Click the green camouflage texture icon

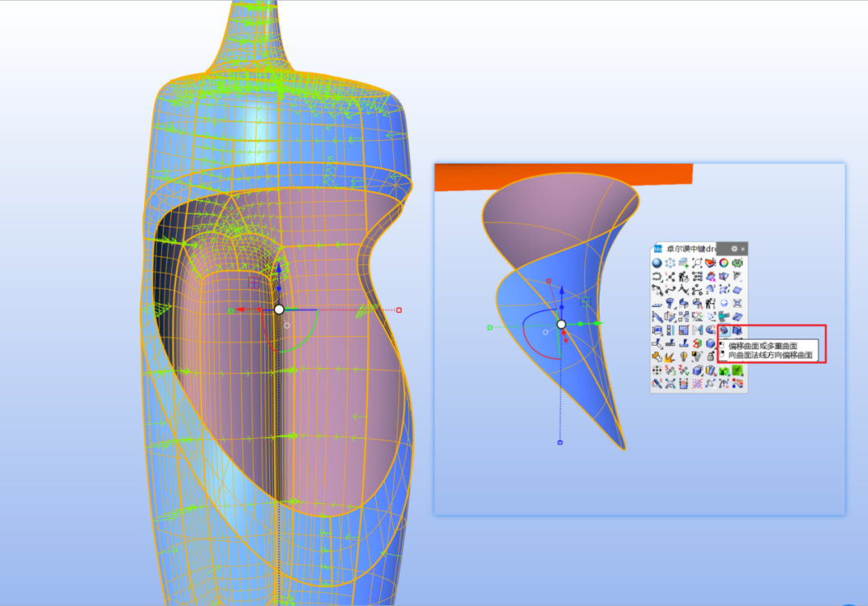tap(724, 371)
